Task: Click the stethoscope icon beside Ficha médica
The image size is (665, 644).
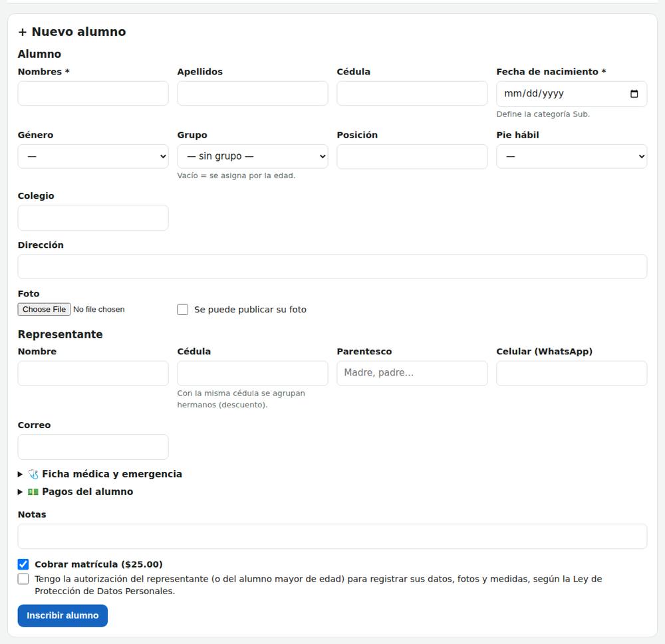Action: pyautogui.click(x=33, y=474)
